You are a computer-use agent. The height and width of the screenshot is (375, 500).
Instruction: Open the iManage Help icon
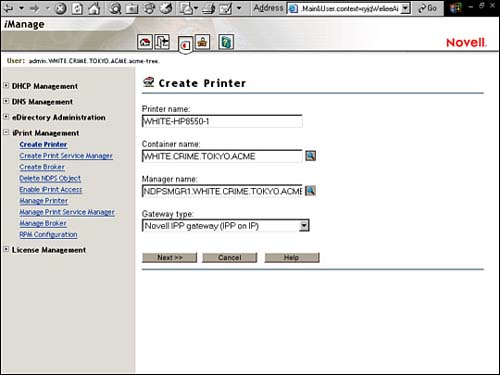click(x=226, y=42)
